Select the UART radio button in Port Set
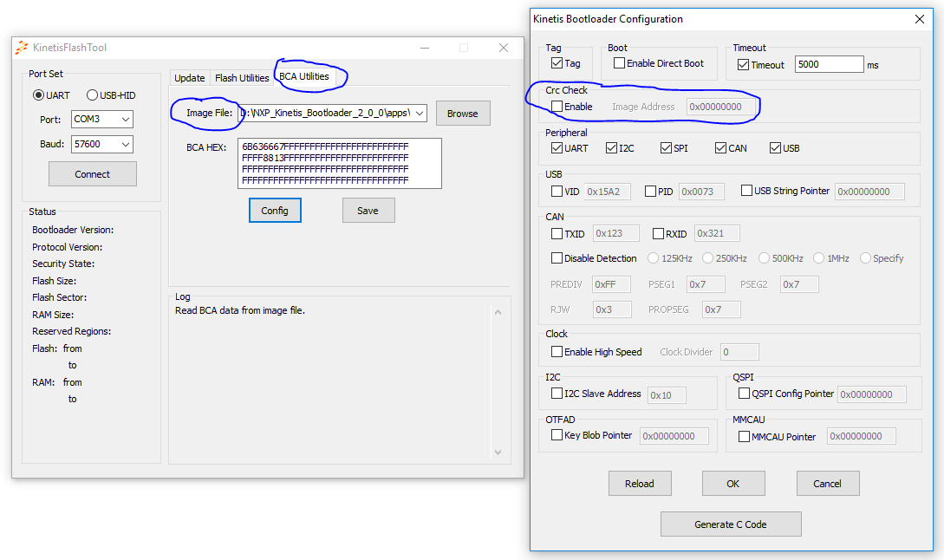 coord(38,95)
